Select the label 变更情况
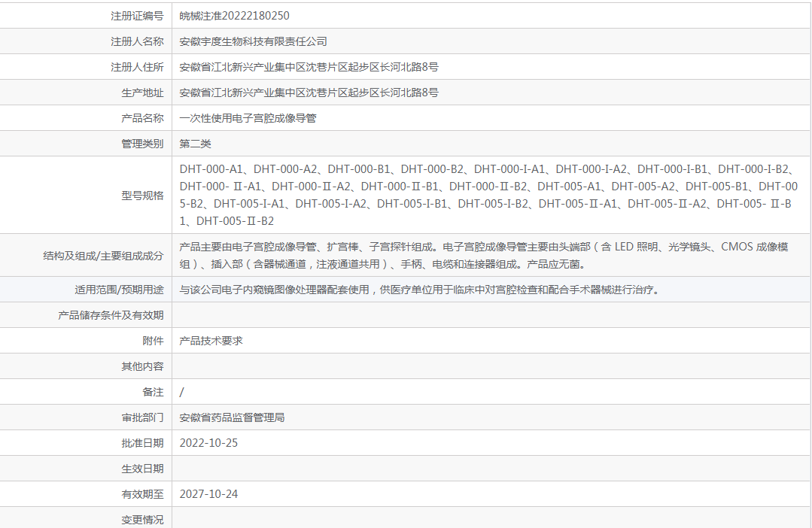This screenshot has width=812, height=528. point(142,520)
